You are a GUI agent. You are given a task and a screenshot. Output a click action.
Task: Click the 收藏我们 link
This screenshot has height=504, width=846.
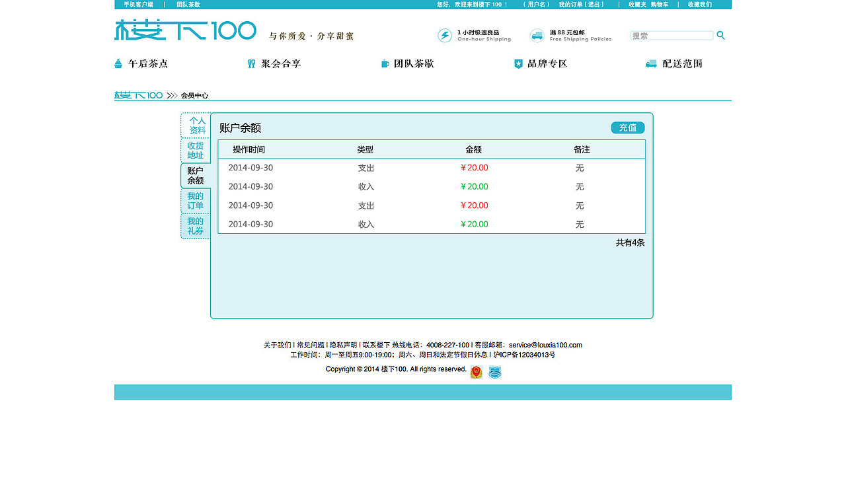700,5
